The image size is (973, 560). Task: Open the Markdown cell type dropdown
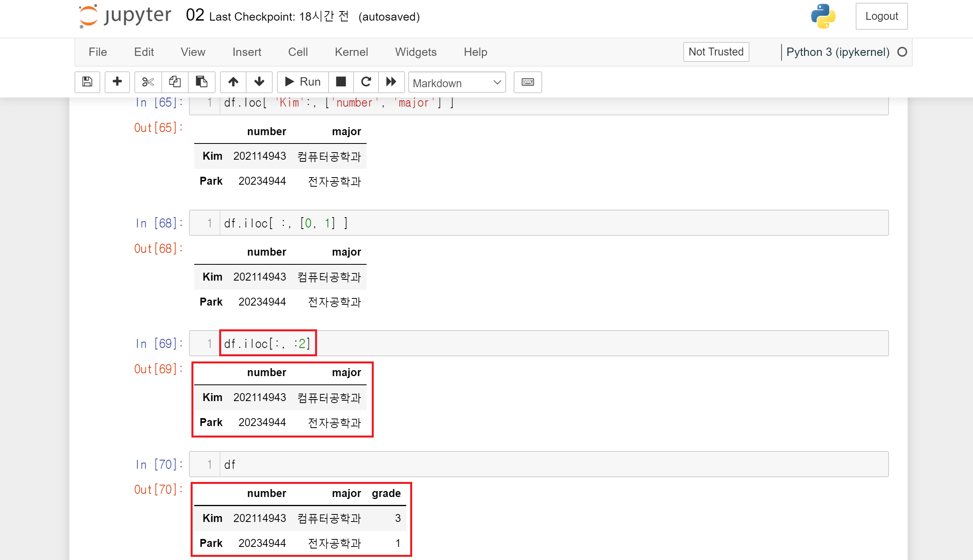(x=457, y=82)
